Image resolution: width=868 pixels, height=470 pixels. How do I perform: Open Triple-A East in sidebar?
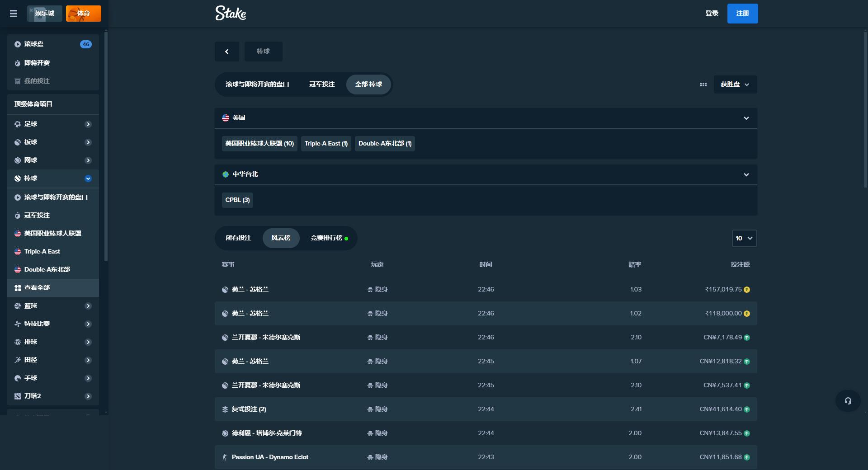[53, 252]
